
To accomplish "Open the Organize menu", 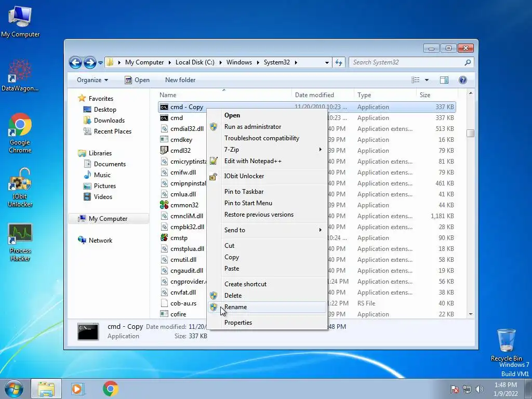I will (92, 80).
